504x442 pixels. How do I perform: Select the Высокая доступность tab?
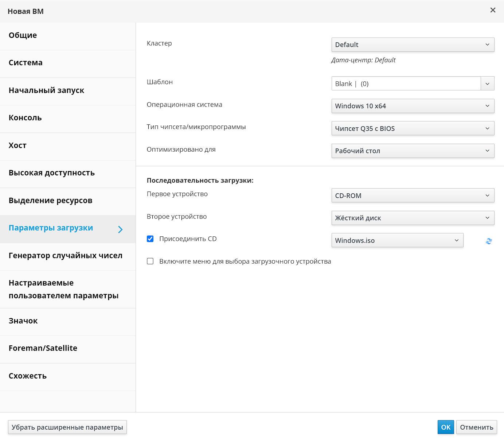[52, 173]
